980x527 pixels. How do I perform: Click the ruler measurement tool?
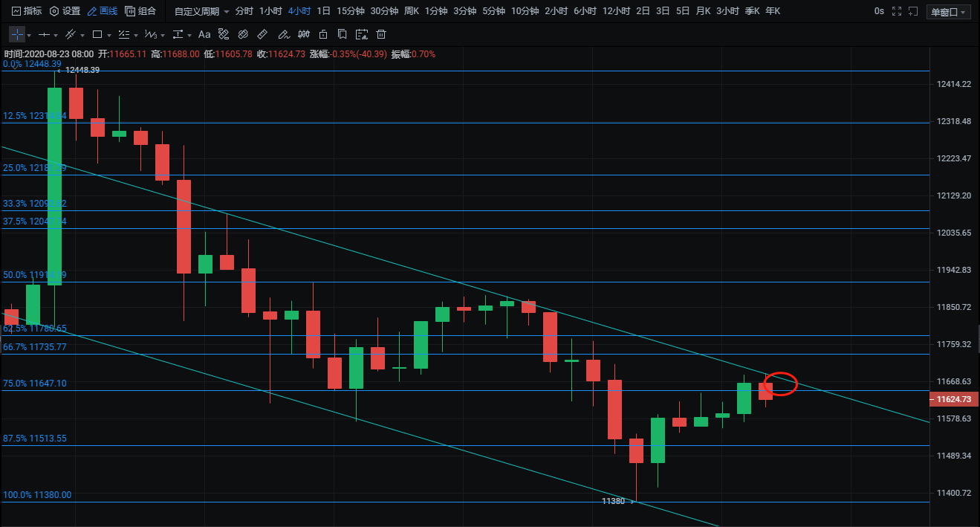(x=262, y=34)
